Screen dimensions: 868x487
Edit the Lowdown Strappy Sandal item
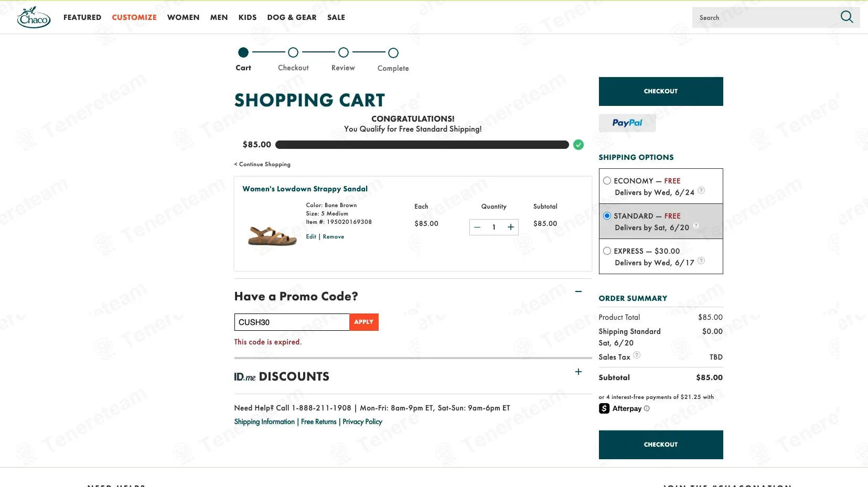coord(311,236)
